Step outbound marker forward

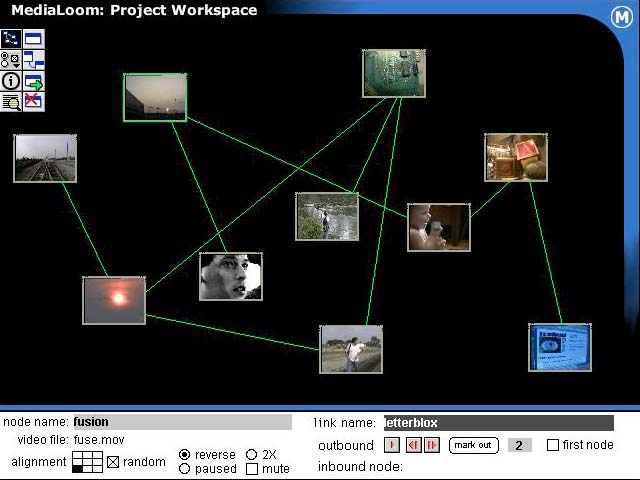[432, 445]
